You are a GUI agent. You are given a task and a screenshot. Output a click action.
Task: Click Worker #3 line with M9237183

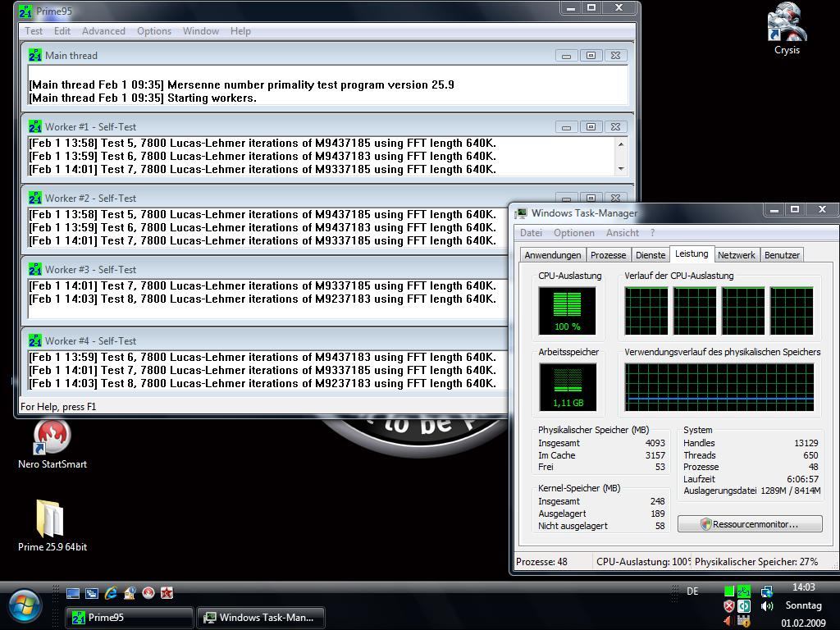[x=262, y=299]
